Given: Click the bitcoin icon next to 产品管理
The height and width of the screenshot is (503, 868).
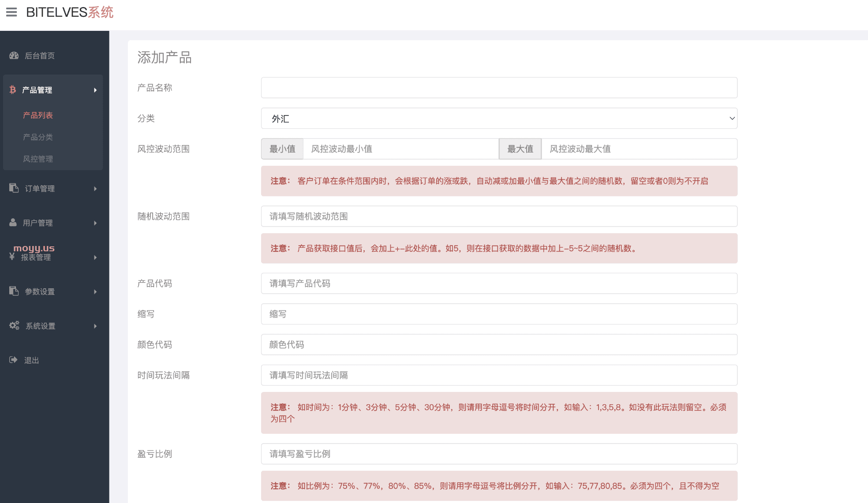Looking at the screenshot, I should click(13, 90).
